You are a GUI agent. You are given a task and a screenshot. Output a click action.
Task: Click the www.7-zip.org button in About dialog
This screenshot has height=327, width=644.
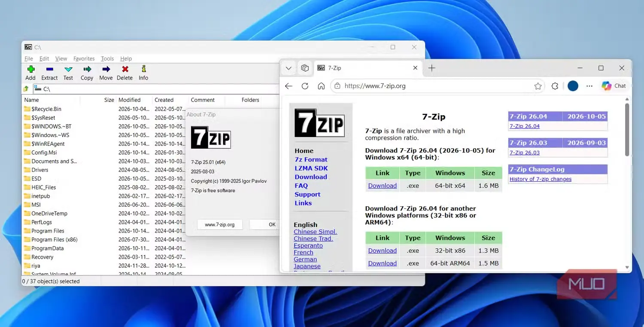[x=220, y=224]
